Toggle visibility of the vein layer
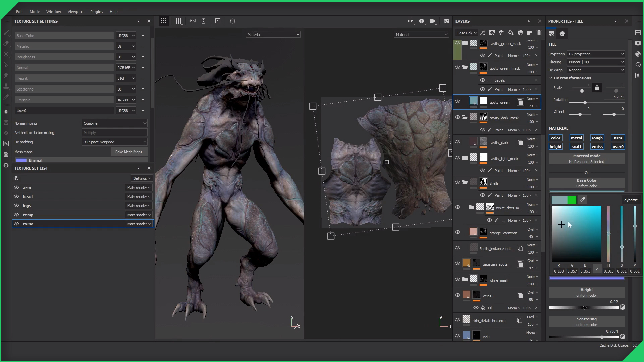 click(x=458, y=336)
